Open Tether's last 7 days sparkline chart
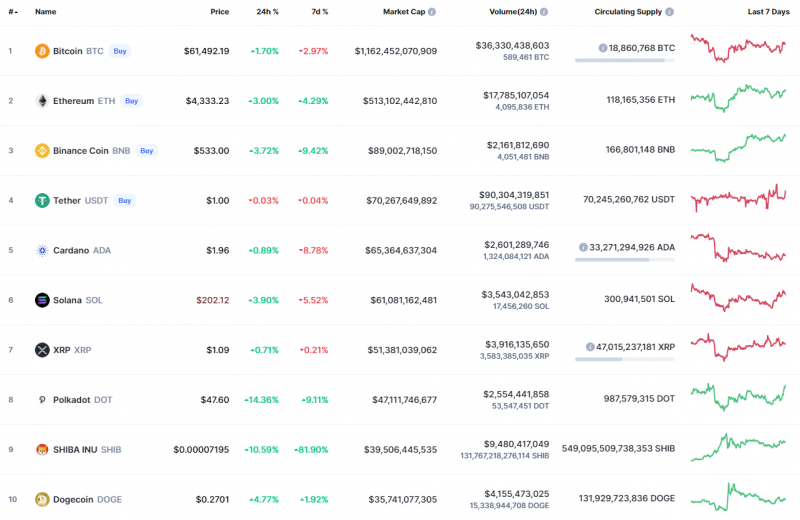The image size is (800, 520). click(738, 198)
